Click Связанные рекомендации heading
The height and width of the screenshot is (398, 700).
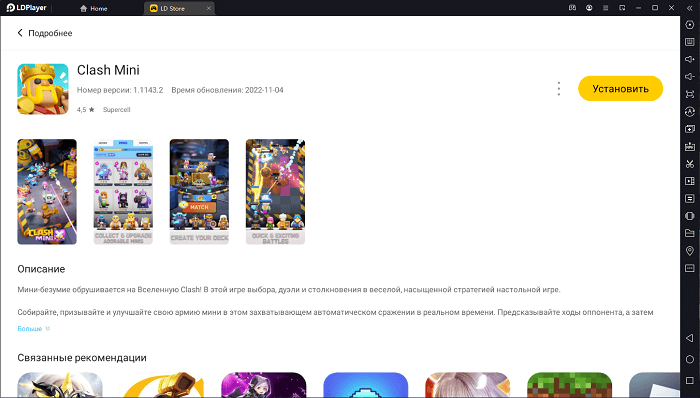(82, 358)
